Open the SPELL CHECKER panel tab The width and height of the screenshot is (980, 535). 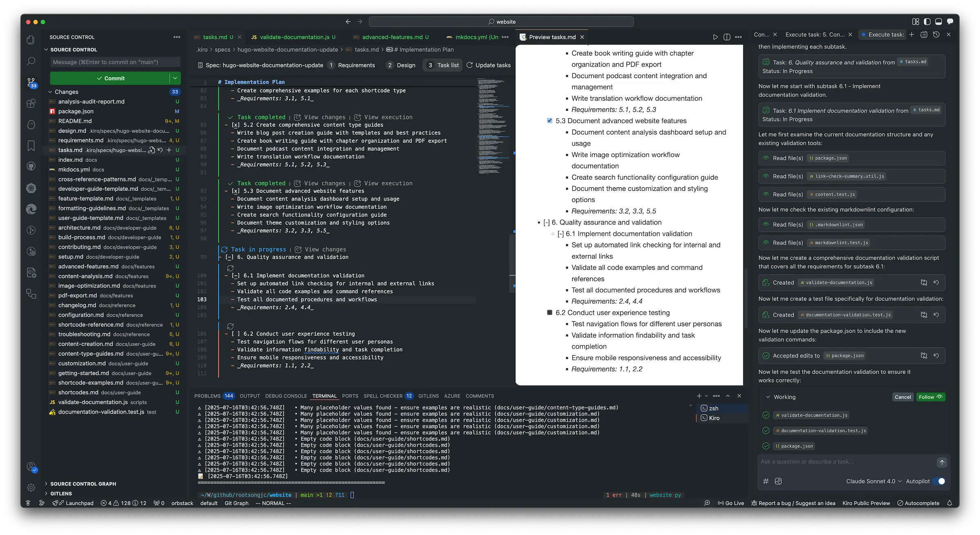point(388,396)
